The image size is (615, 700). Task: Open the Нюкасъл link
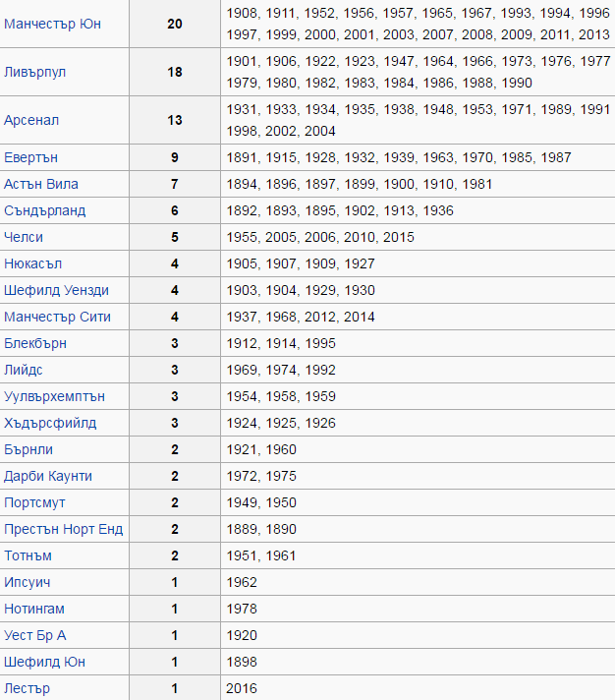coord(32,263)
